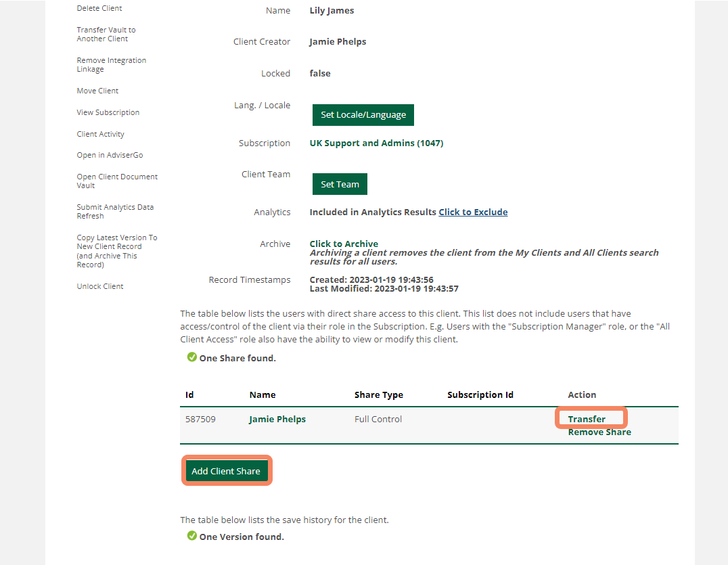This screenshot has height=565, width=728.
Task: Click the client name Lily James
Action: click(x=332, y=11)
